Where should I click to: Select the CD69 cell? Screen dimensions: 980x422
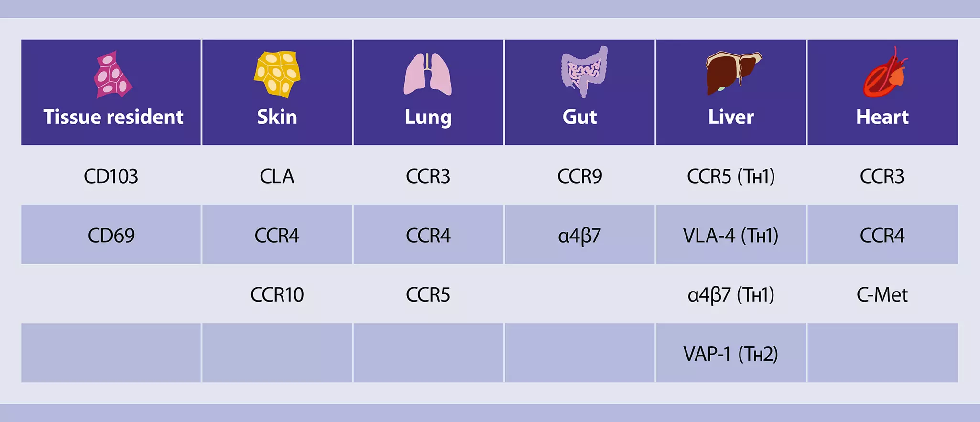111,236
